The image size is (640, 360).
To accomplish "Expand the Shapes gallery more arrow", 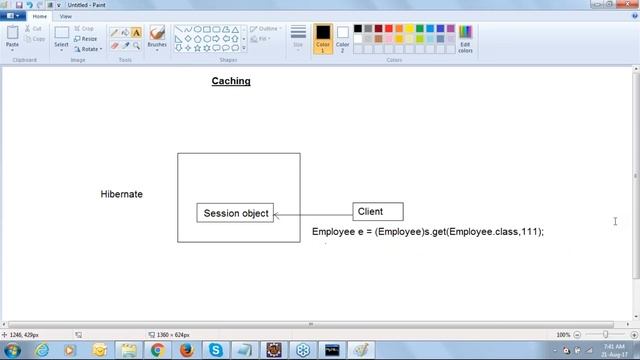I will (x=244, y=48).
